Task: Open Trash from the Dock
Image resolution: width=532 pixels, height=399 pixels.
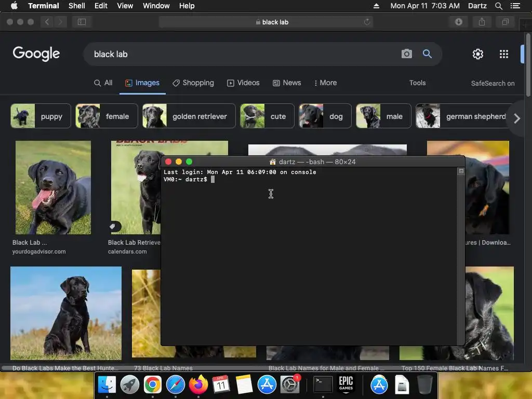Action: [x=424, y=384]
